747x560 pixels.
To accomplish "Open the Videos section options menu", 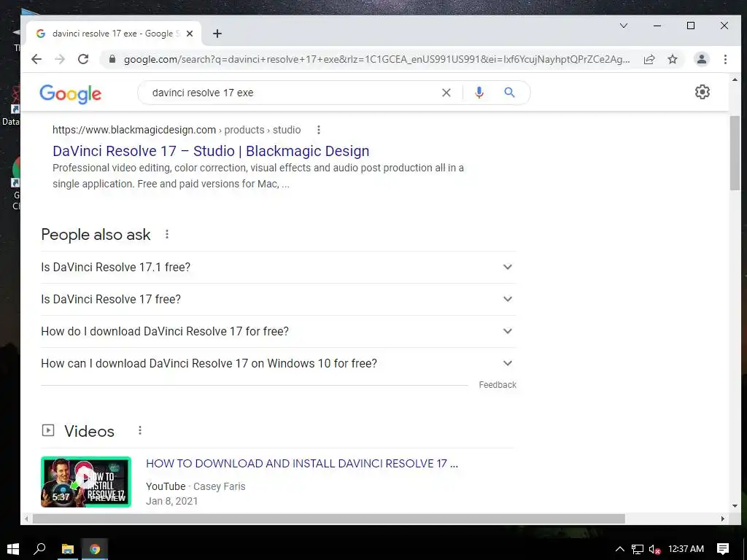I will coord(139,430).
